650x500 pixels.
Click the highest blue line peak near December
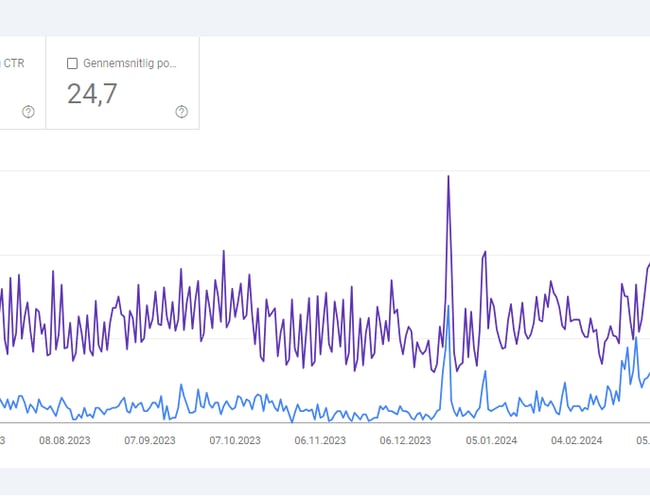pyautogui.click(x=448, y=307)
